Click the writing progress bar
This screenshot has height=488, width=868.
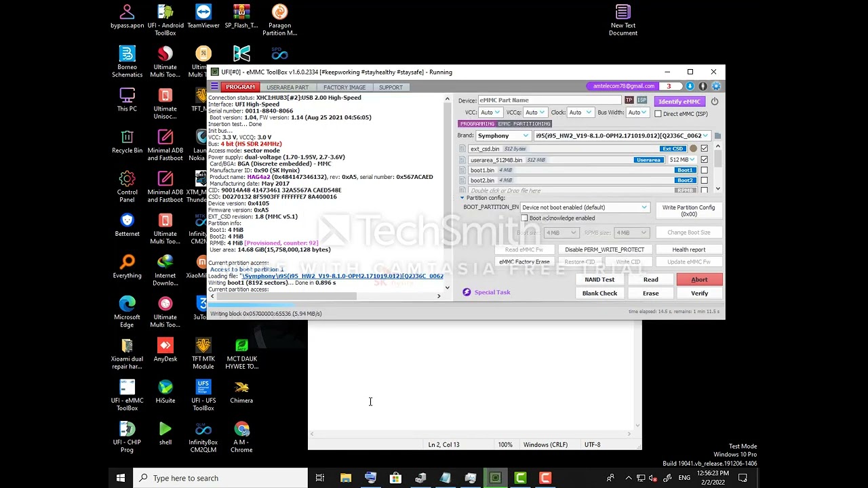coord(466,306)
